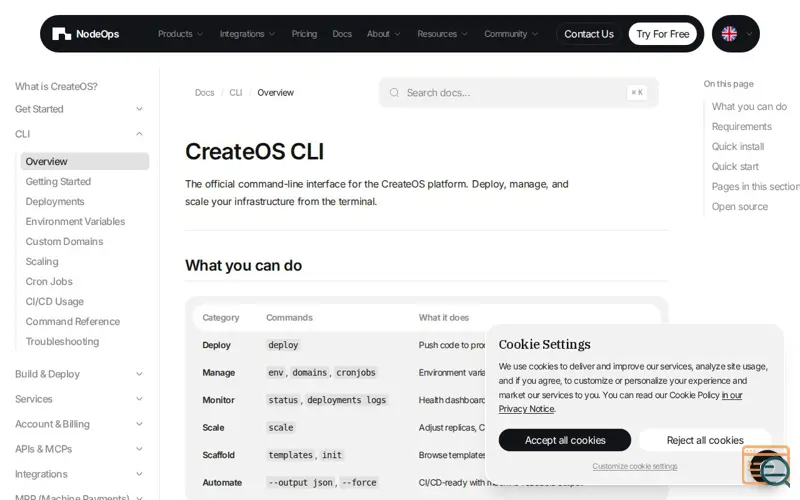
Task: Go to Docs breadcrumb
Action: point(204,92)
